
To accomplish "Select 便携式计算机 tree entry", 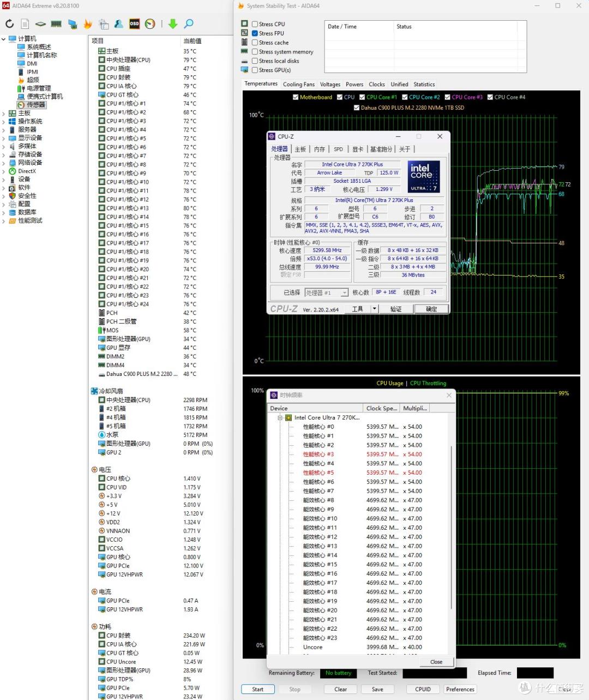I will [x=45, y=96].
